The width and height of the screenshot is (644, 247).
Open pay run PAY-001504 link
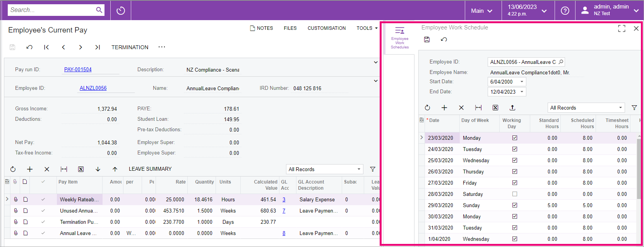coord(78,70)
